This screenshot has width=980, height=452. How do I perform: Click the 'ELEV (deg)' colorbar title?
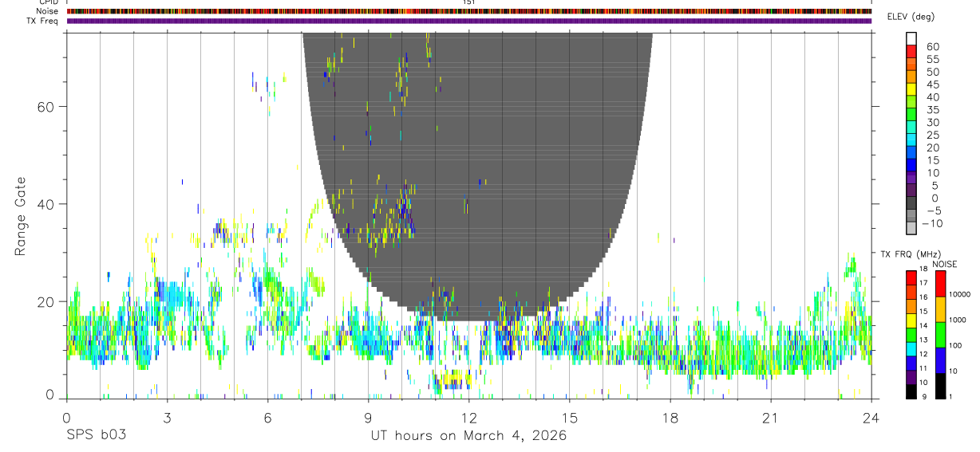pyautogui.click(x=911, y=17)
